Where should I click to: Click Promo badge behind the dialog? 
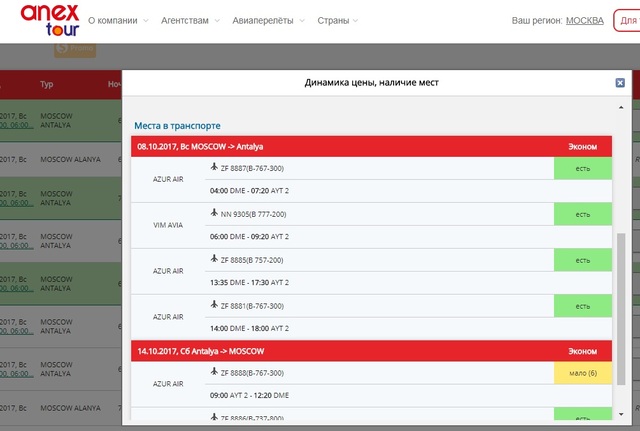75,49
